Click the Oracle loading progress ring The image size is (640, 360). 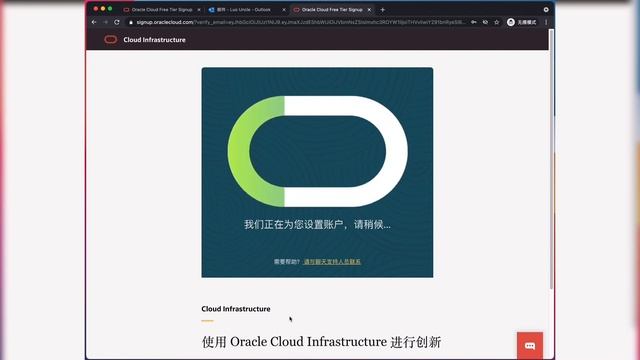click(x=318, y=151)
